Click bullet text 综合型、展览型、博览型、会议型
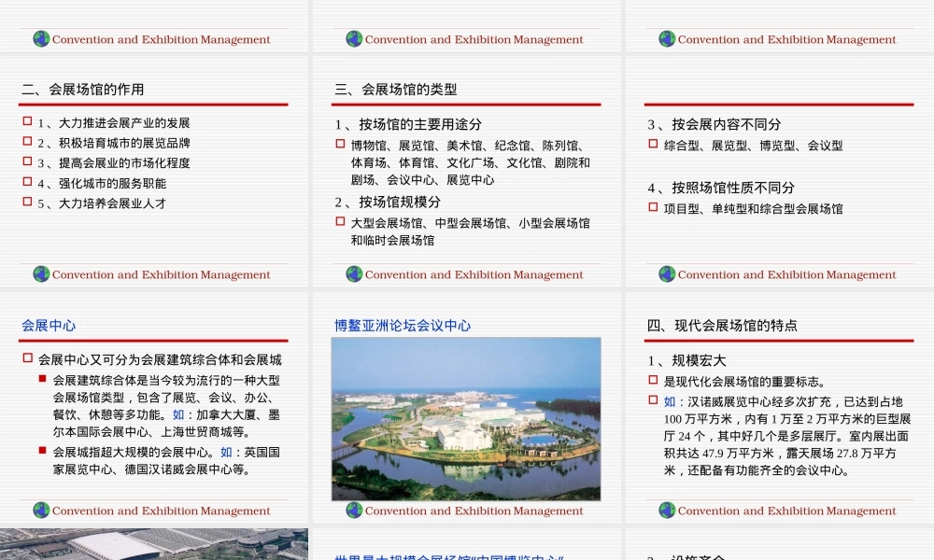Image resolution: width=934 pixels, height=560 pixels. 753,146
